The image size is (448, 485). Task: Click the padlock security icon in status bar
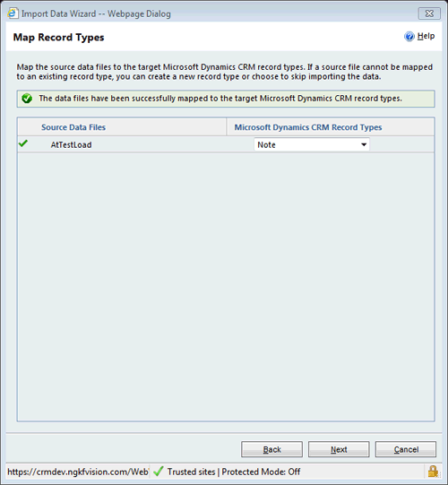pos(433,472)
